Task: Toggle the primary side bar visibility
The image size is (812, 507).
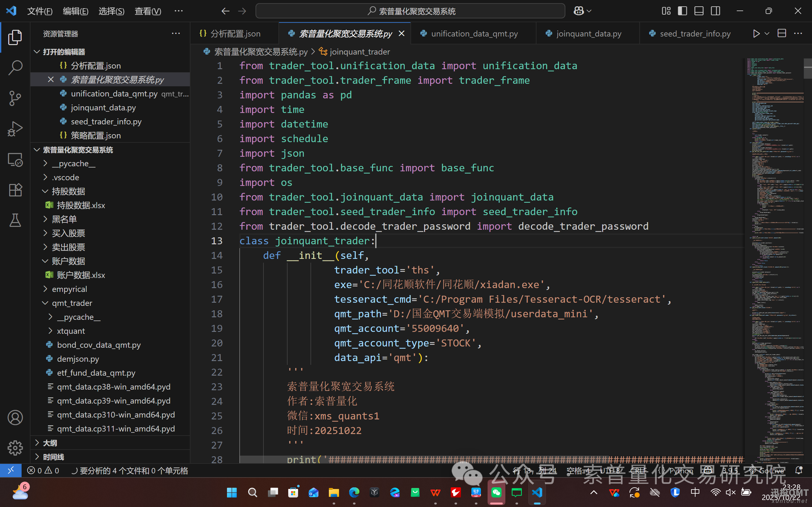Action: 682,11
